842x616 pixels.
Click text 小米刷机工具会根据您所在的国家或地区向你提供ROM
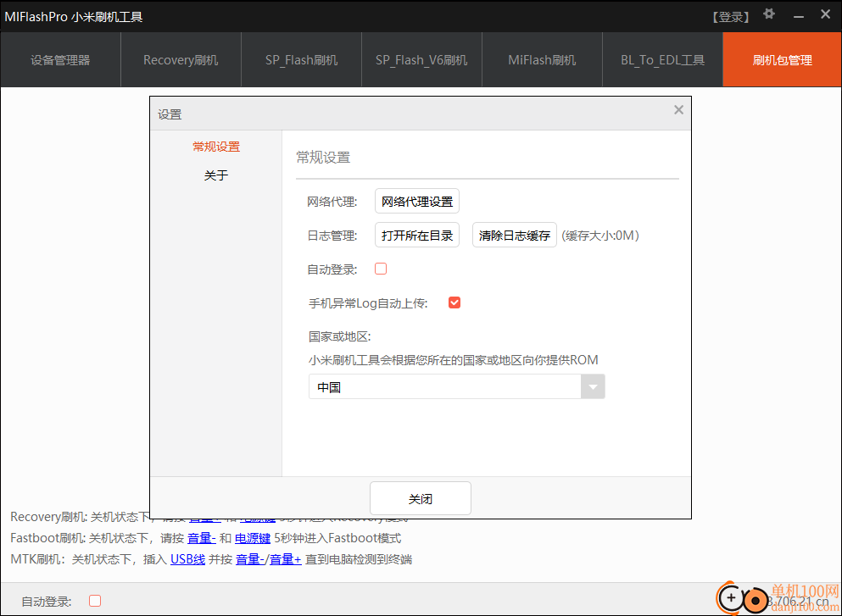point(453,359)
